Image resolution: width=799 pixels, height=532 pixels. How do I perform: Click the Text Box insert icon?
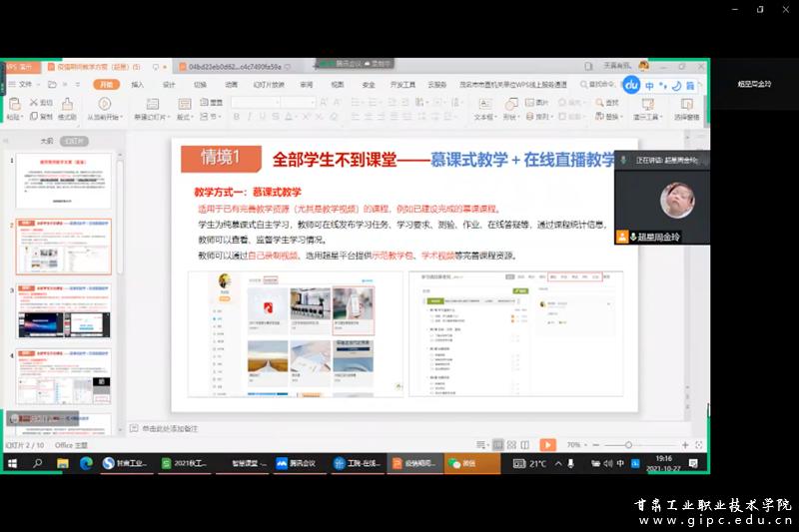tap(484, 104)
